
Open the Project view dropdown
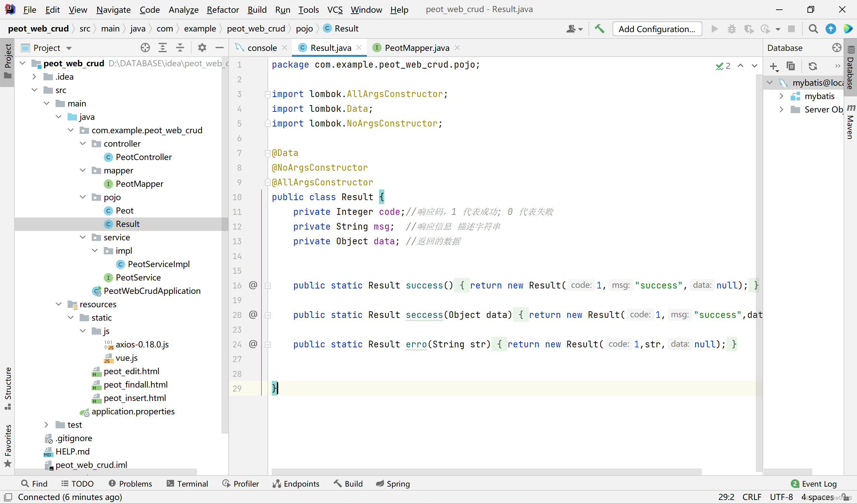tap(69, 48)
